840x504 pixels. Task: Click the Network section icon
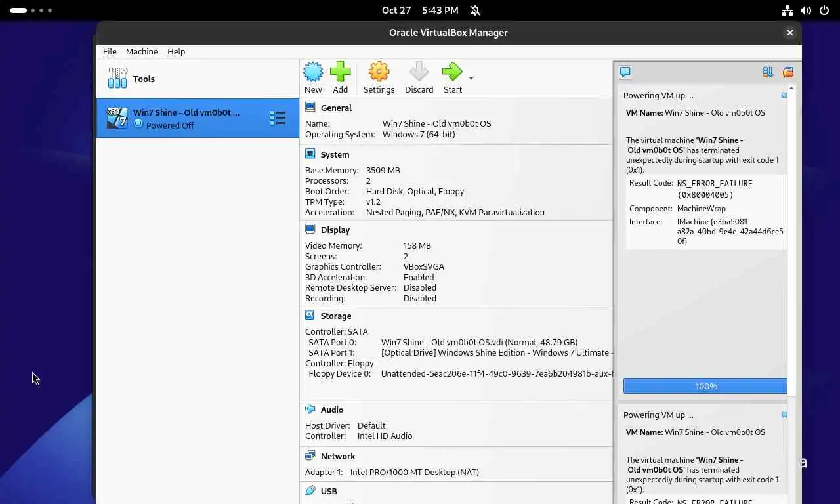point(310,455)
